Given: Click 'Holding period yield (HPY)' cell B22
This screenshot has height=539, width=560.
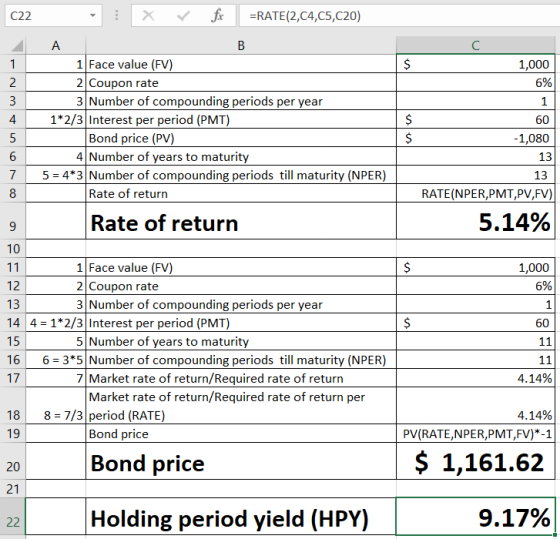Looking at the screenshot, I should tap(241, 516).
